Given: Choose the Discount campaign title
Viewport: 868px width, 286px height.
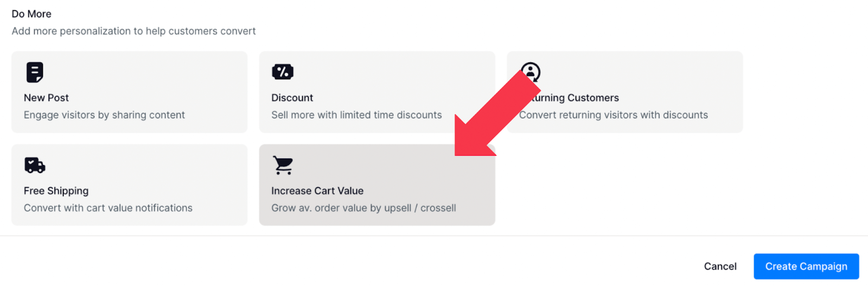Looking at the screenshot, I should (292, 98).
